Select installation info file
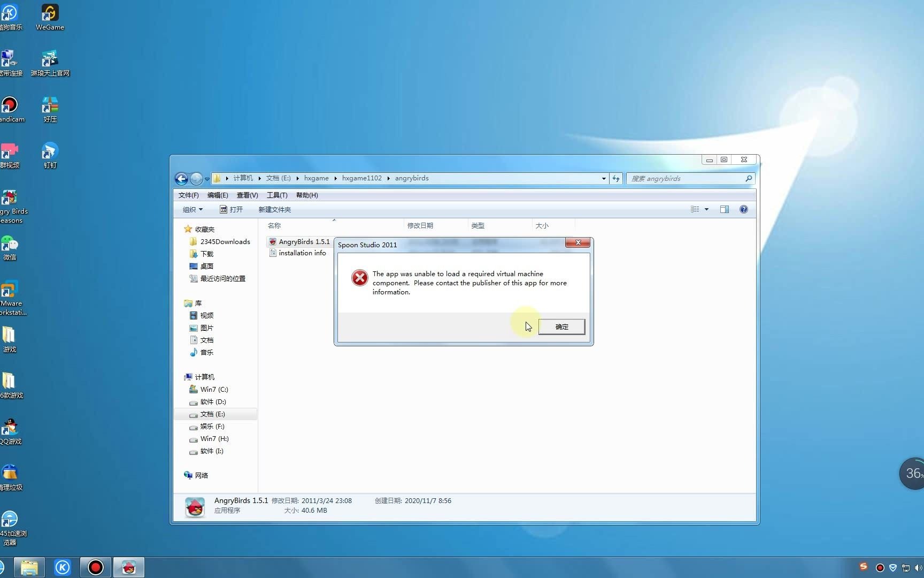 [x=298, y=253]
